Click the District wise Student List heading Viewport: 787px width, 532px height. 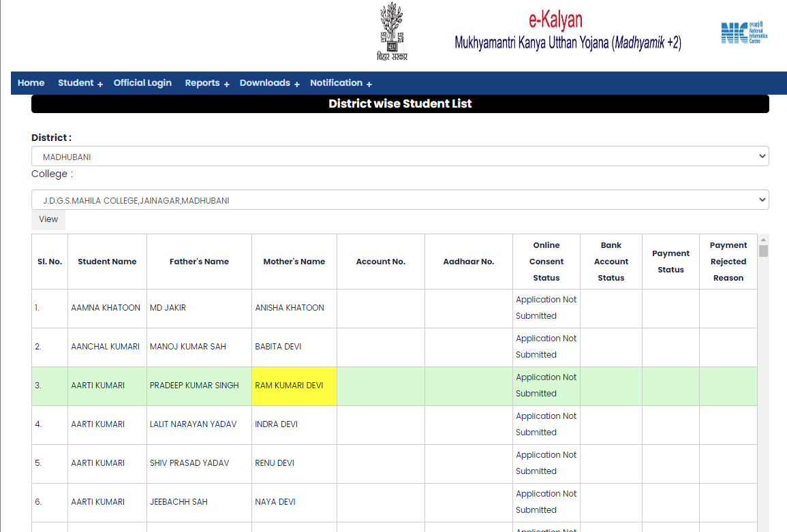[400, 104]
